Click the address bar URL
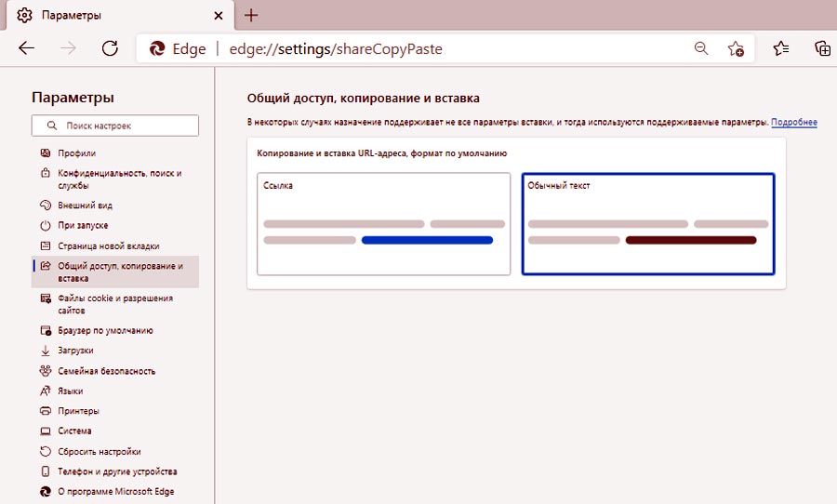This screenshot has width=837, height=504. (336, 48)
